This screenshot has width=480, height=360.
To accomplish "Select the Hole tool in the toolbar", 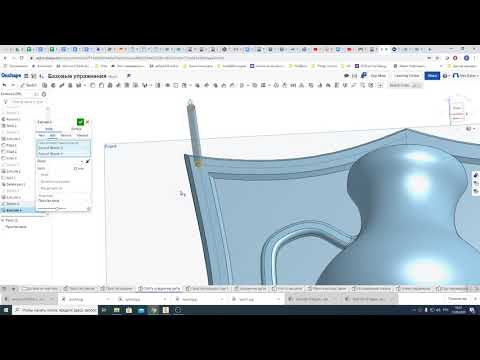I will point(135,85).
